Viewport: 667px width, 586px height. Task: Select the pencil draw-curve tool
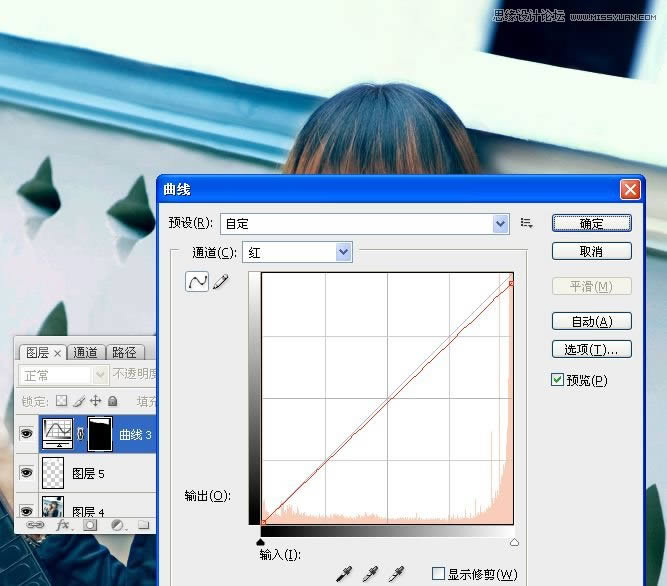pyautogui.click(x=221, y=282)
